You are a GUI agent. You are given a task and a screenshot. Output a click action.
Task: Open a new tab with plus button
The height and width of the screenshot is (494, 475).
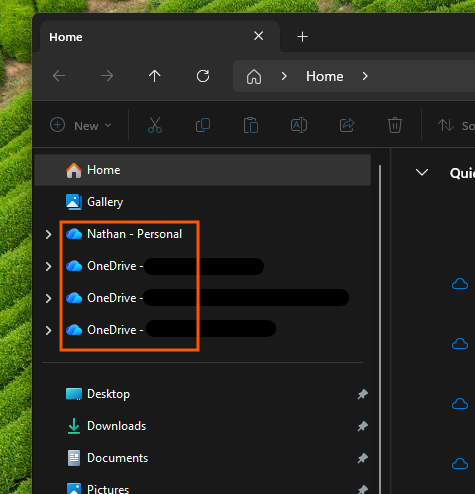302,37
